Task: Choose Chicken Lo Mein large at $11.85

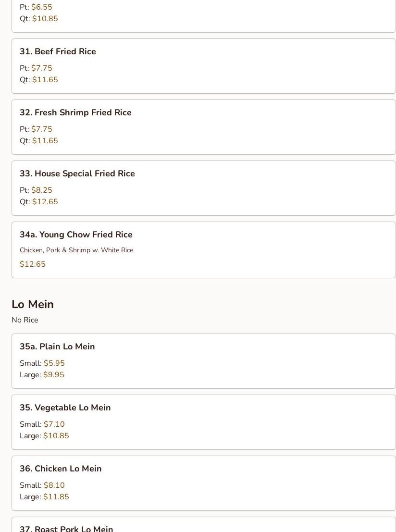Action: tap(56, 497)
